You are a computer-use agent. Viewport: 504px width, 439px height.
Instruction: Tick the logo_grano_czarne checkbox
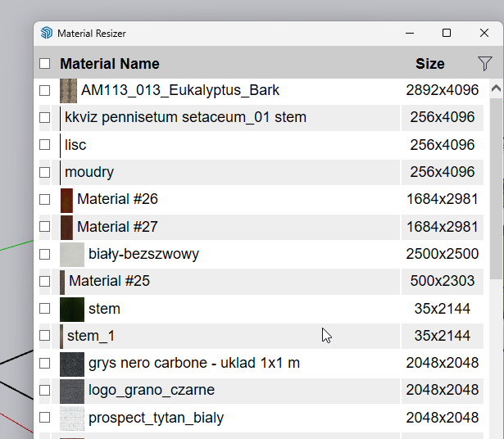click(x=45, y=391)
